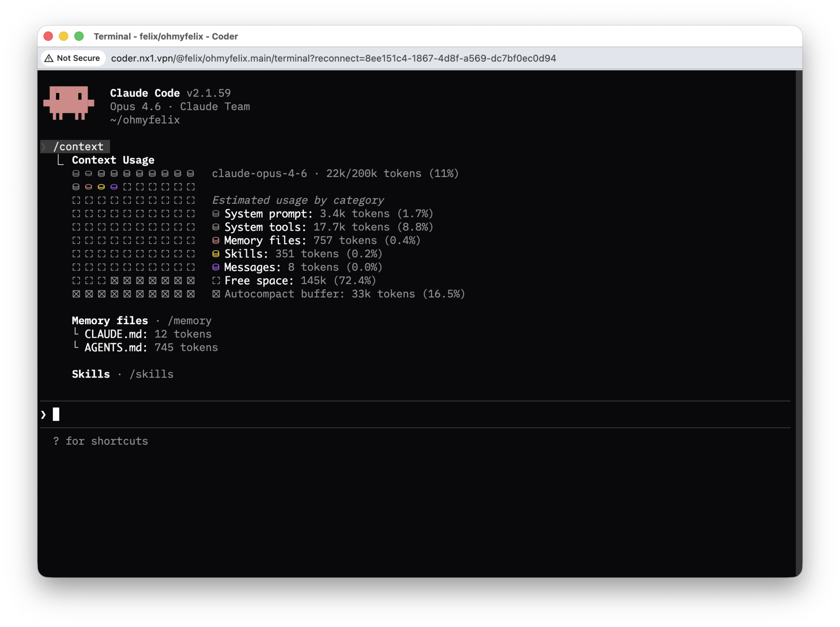
Task: Click the orange Memory files legend icon
Action: (216, 241)
